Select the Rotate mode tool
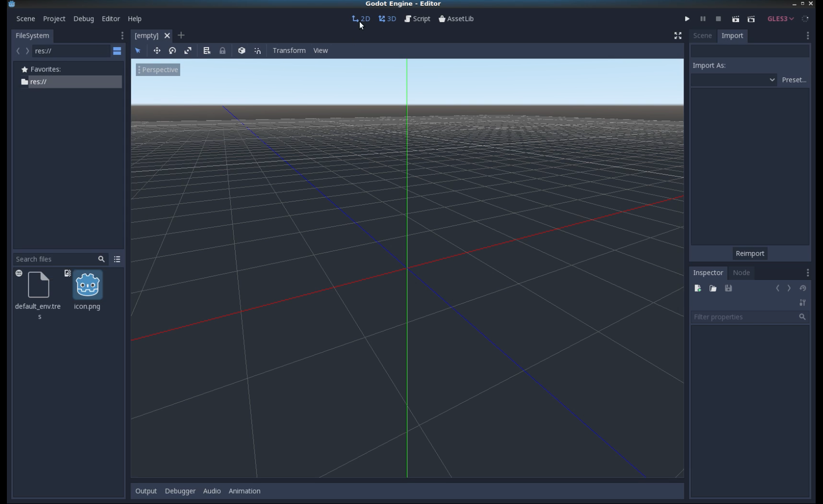 (x=172, y=50)
